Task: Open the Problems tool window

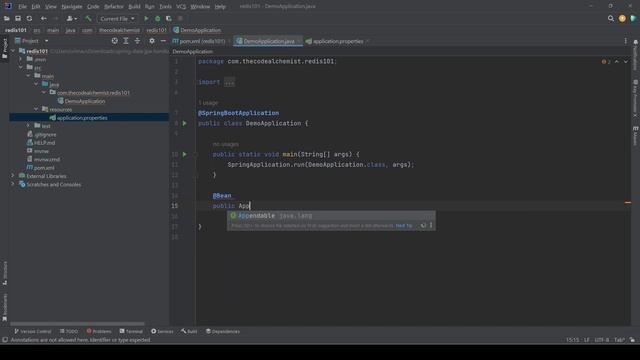Action: coord(99,331)
